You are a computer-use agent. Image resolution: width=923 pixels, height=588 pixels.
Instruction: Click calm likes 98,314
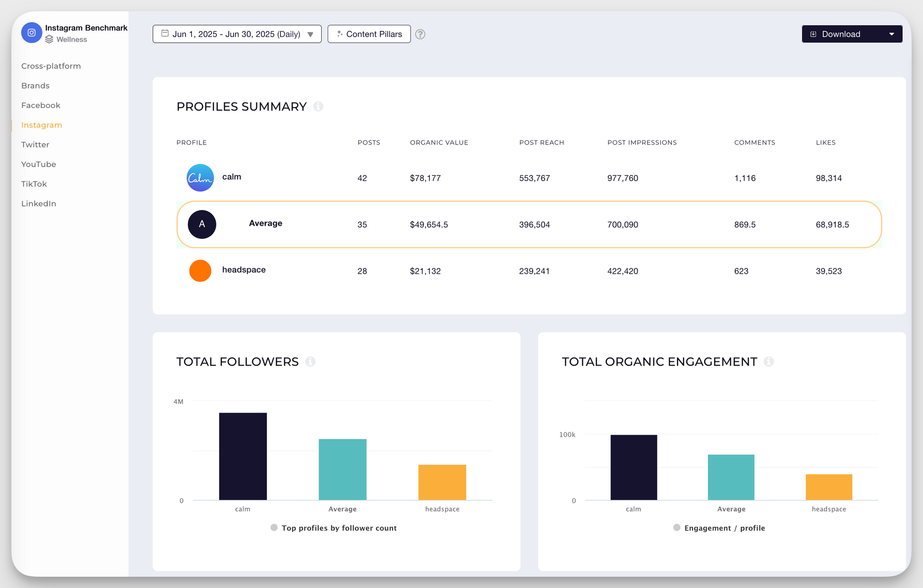pos(829,178)
